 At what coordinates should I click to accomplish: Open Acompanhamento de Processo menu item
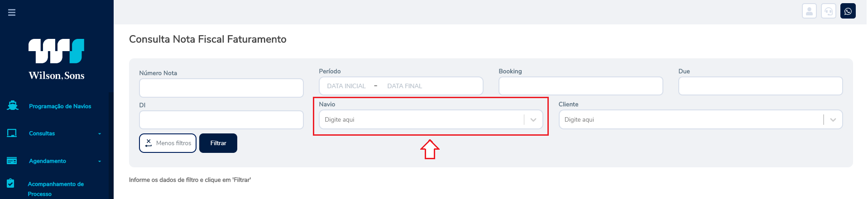click(x=56, y=189)
